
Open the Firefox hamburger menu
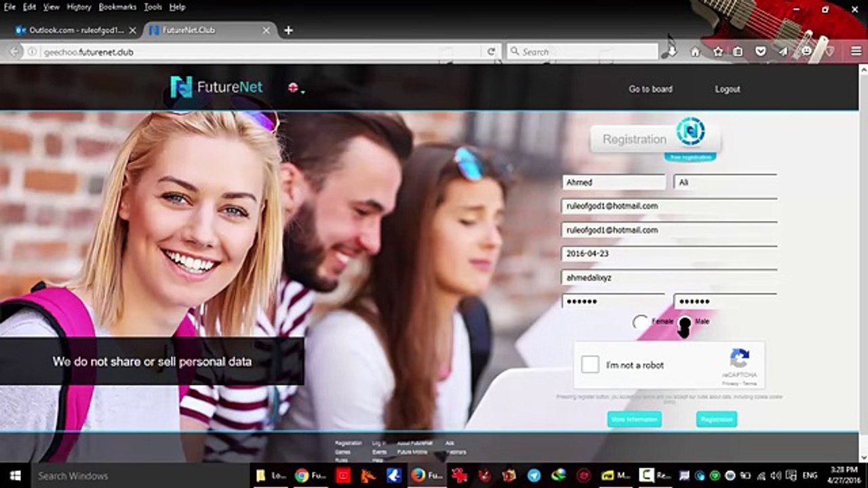click(856, 52)
